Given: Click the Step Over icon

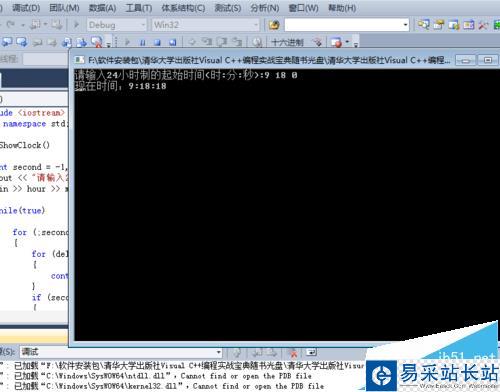Looking at the screenshot, I should (222, 42).
